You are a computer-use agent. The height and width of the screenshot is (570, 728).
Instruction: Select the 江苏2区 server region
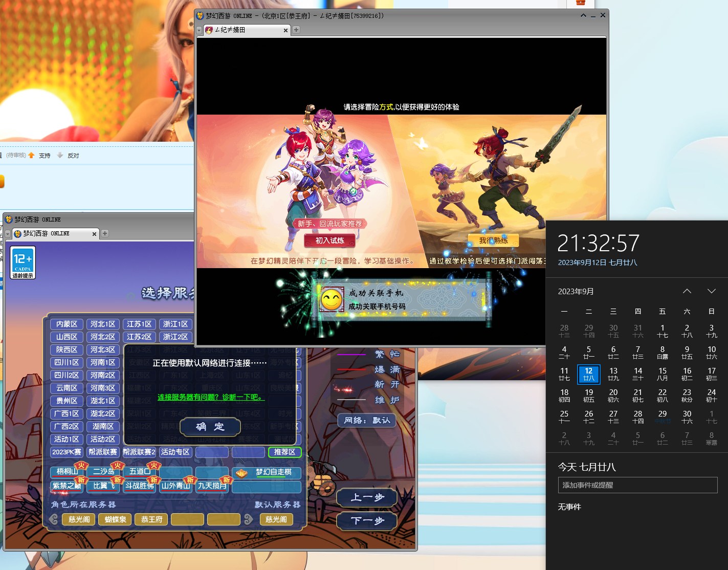[x=139, y=337]
